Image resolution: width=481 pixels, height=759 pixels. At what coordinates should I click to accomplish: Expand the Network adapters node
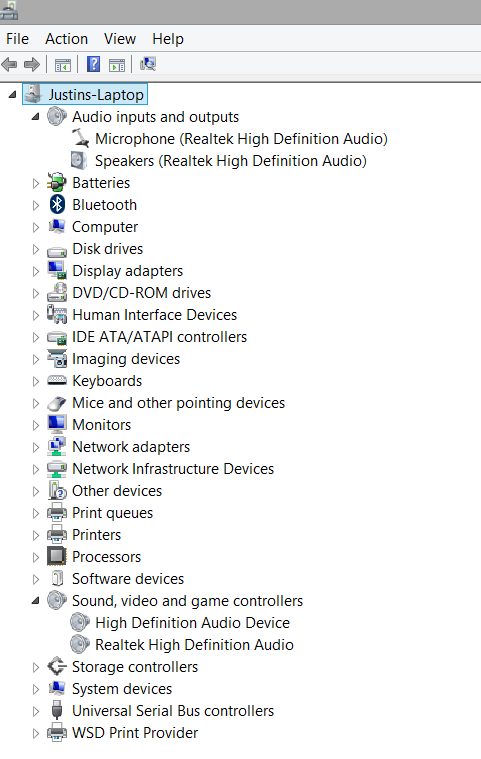click(35, 447)
